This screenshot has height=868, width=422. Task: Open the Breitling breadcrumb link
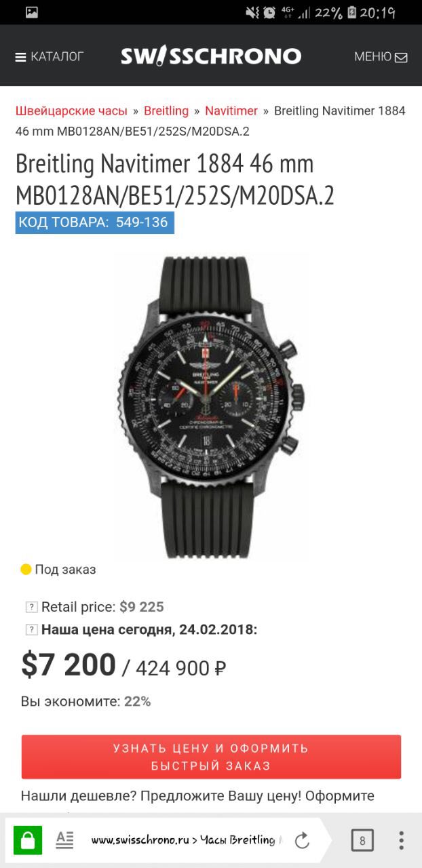166,111
